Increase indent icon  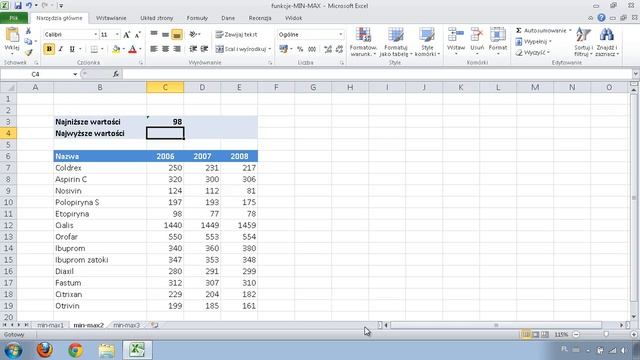pyautogui.click(x=204, y=49)
